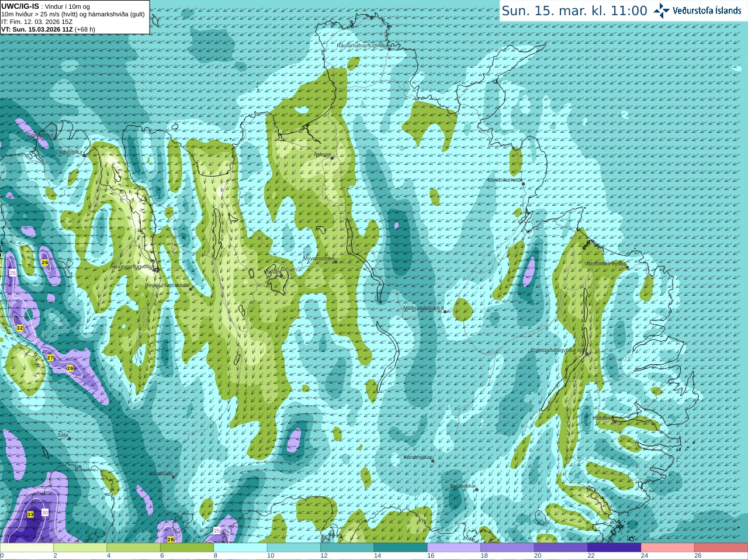Click the Mývatnsöræfi station label
The width and height of the screenshot is (748, 560).
(318, 258)
